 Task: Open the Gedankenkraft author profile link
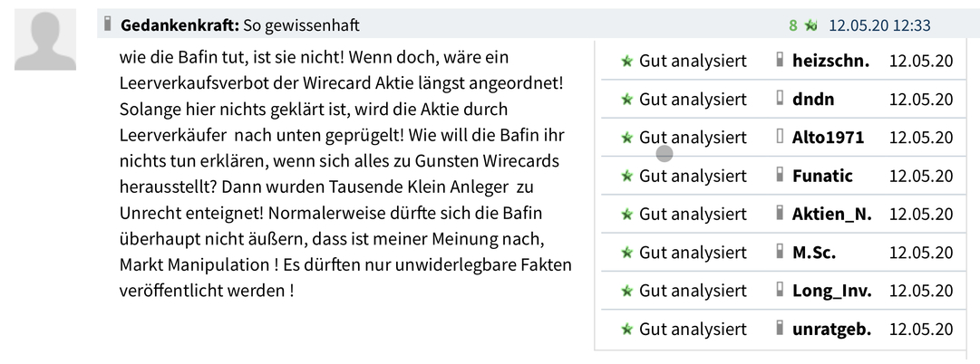[180, 26]
